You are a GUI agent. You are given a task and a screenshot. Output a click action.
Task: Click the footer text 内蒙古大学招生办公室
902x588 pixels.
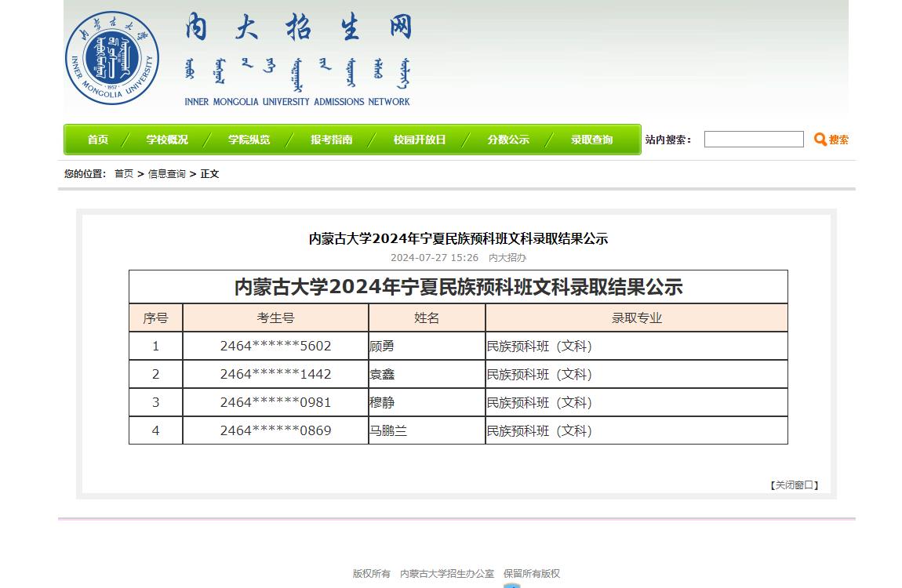point(447,574)
